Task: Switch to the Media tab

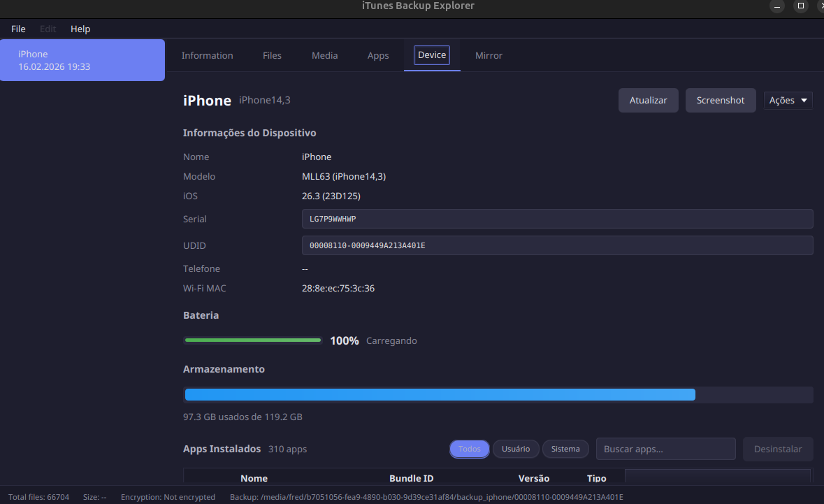Action: (325, 55)
